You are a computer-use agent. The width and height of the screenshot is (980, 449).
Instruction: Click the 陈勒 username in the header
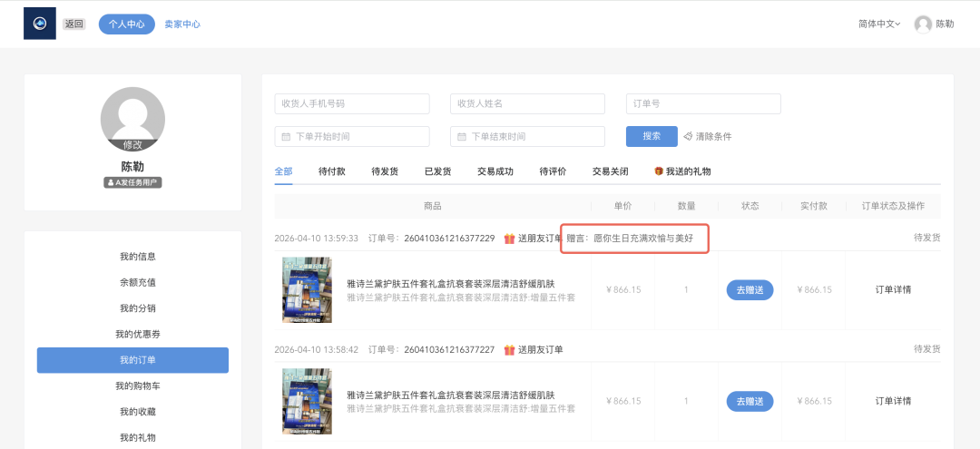click(945, 24)
